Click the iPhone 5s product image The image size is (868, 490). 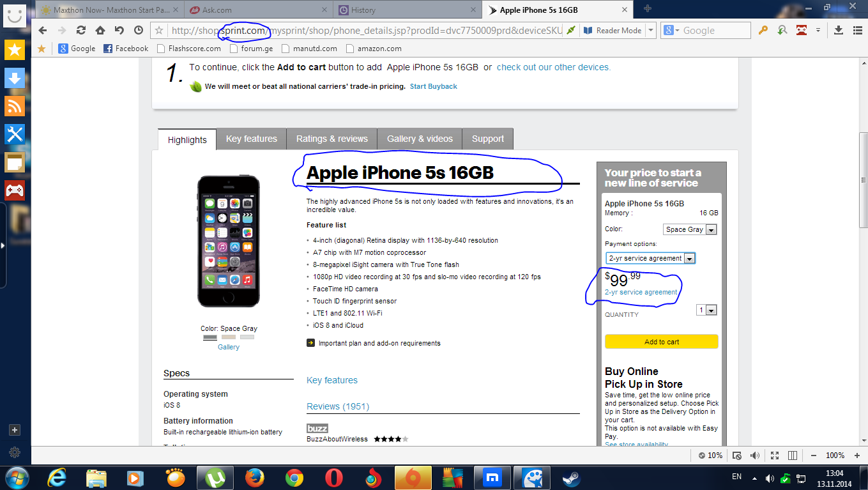click(229, 241)
